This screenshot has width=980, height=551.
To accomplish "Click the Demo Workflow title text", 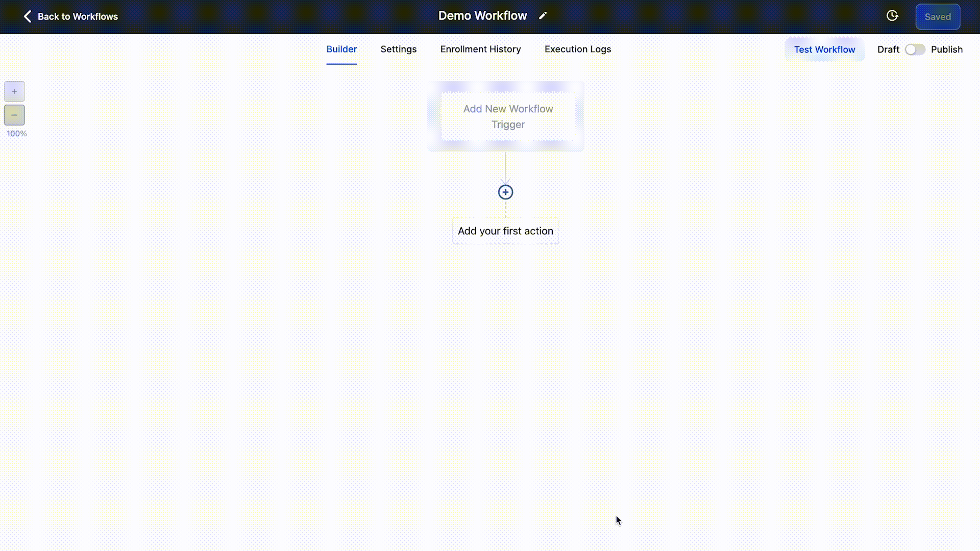I will [x=482, y=16].
